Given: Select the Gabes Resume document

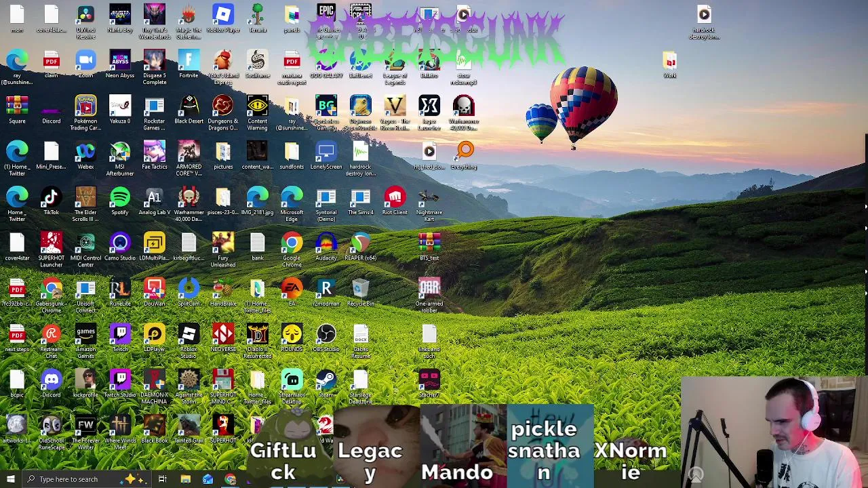Looking at the screenshot, I should click(x=361, y=341).
